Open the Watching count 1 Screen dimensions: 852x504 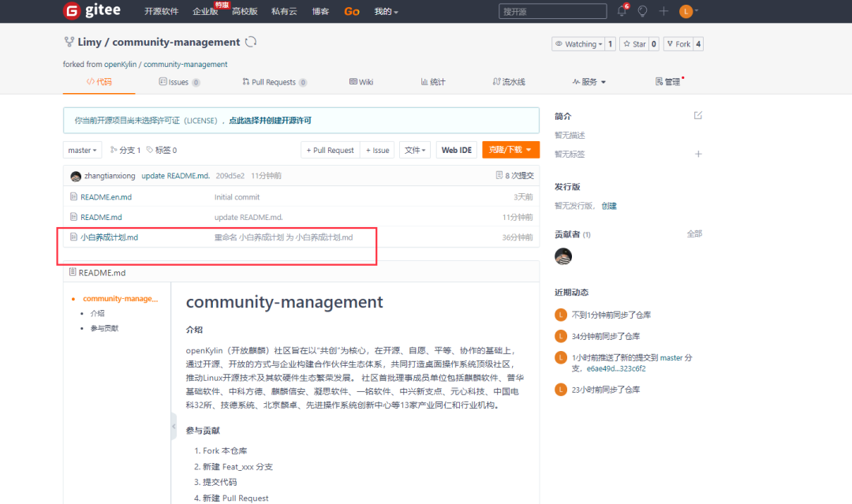point(610,44)
